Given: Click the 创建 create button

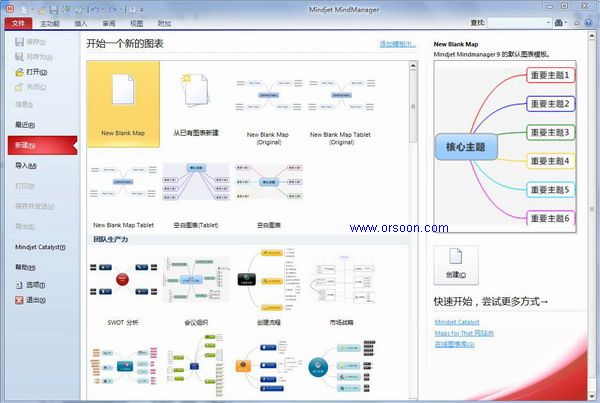Looking at the screenshot, I should pyautogui.click(x=456, y=265).
